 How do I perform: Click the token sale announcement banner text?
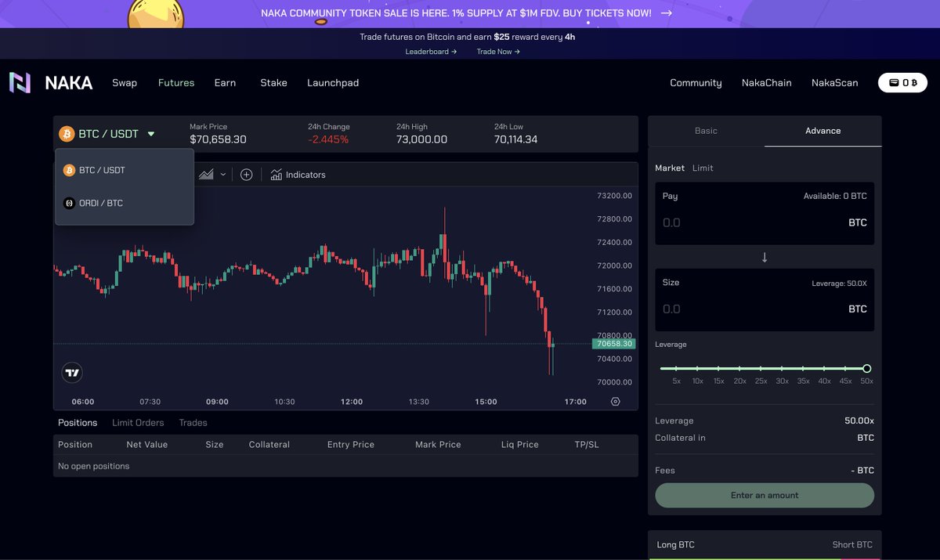456,13
